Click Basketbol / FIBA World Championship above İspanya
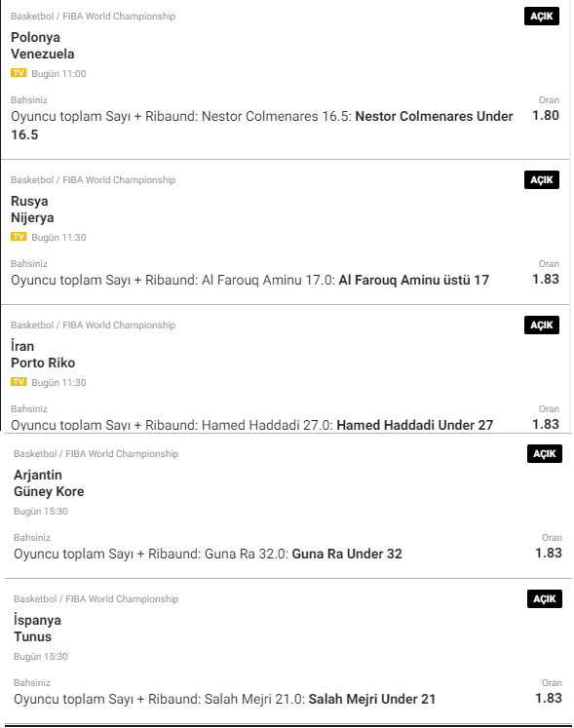 tap(96, 599)
